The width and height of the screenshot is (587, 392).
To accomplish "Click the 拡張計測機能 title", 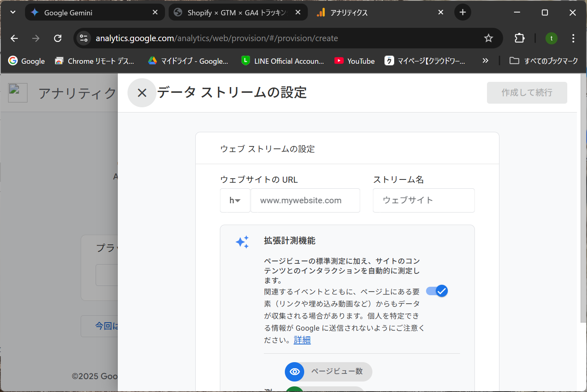I will coord(290,241).
